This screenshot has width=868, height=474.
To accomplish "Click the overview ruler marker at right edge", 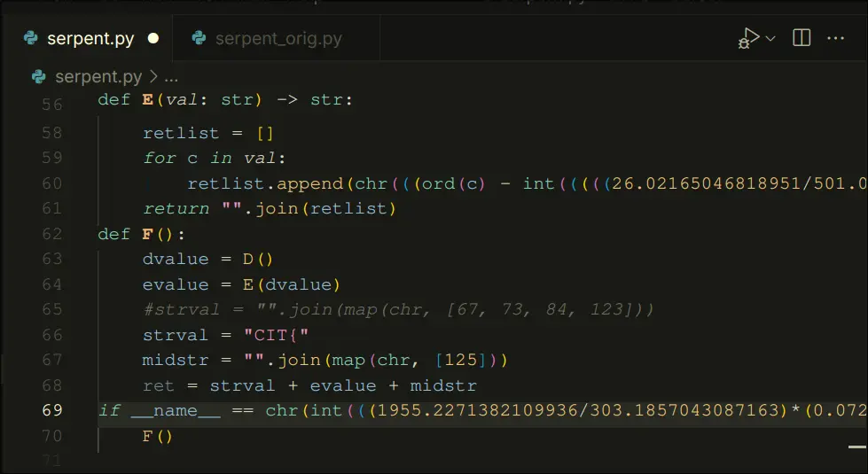I will point(860,423).
